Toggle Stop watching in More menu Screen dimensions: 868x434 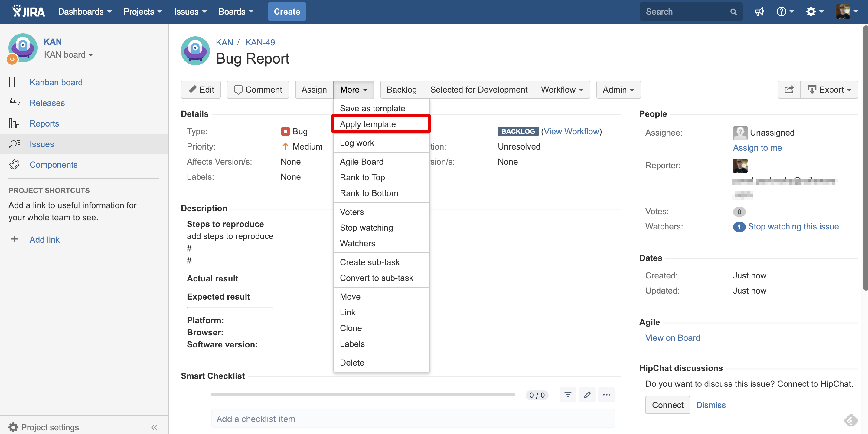click(366, 228)
